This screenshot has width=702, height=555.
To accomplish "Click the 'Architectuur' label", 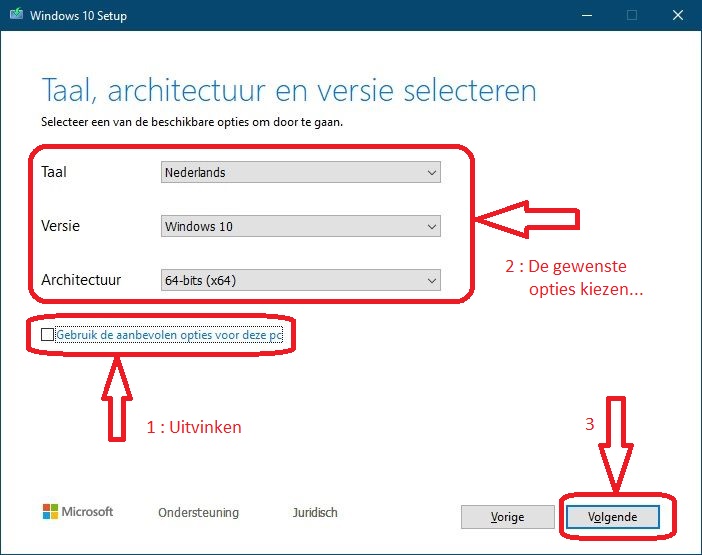I will [81, 280].
